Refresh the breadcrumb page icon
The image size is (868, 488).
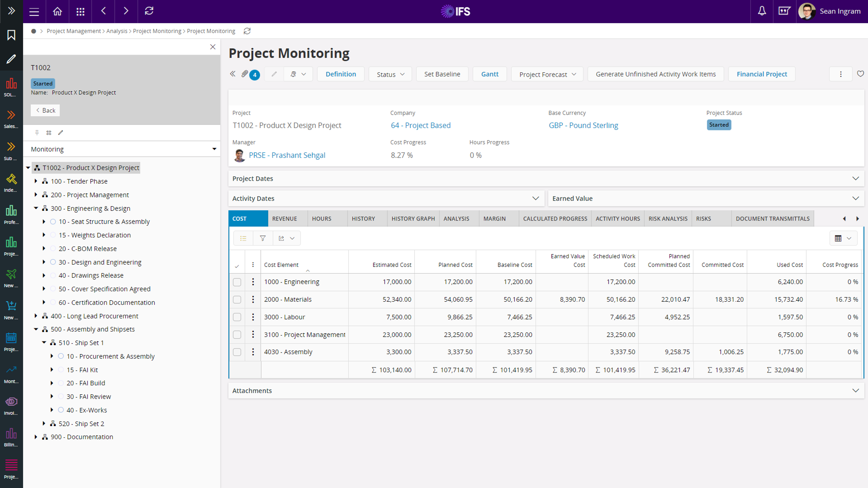tap(247, 31)
